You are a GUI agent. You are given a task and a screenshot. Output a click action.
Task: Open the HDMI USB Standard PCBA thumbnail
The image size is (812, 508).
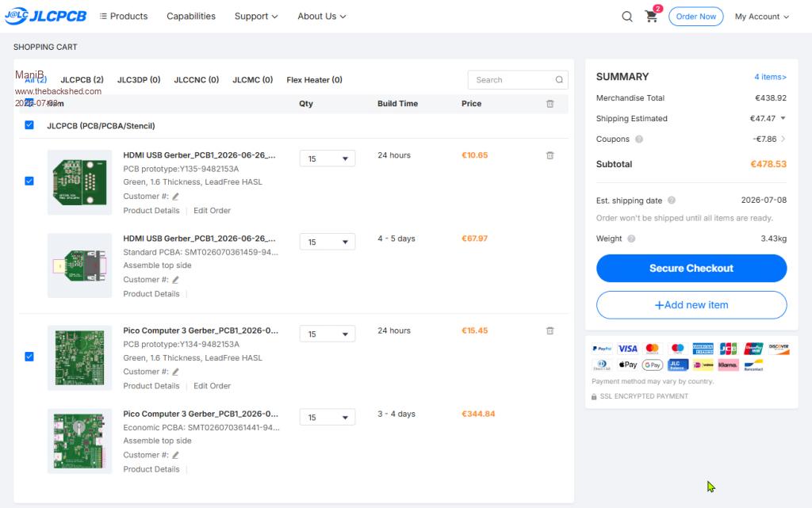click(80, 265)
